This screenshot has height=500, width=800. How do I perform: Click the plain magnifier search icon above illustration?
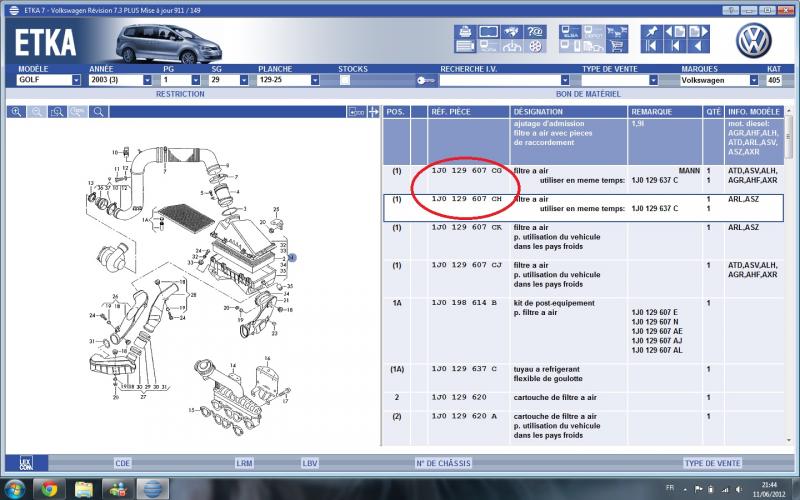tap(98, 112)
